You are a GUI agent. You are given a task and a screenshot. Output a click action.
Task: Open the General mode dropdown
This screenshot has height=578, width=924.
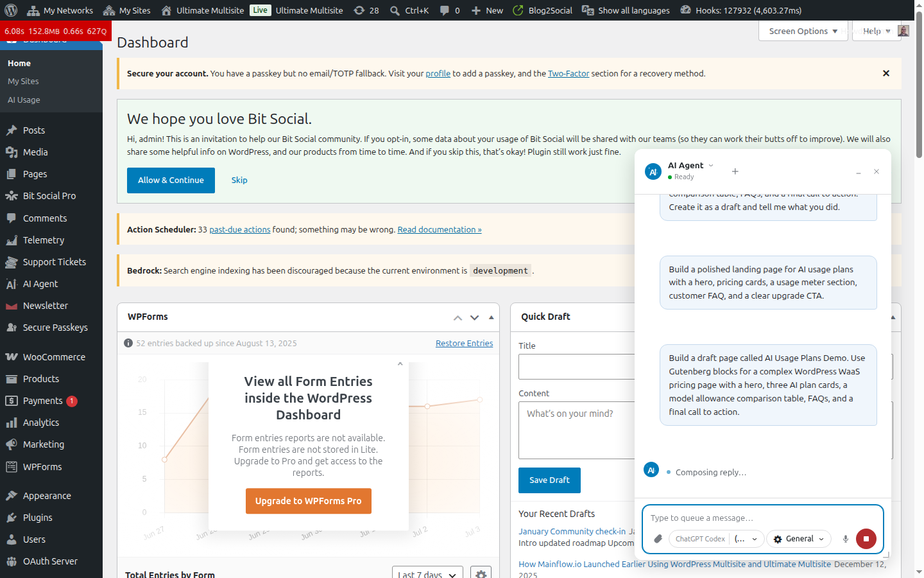click(x=799, y=539)
